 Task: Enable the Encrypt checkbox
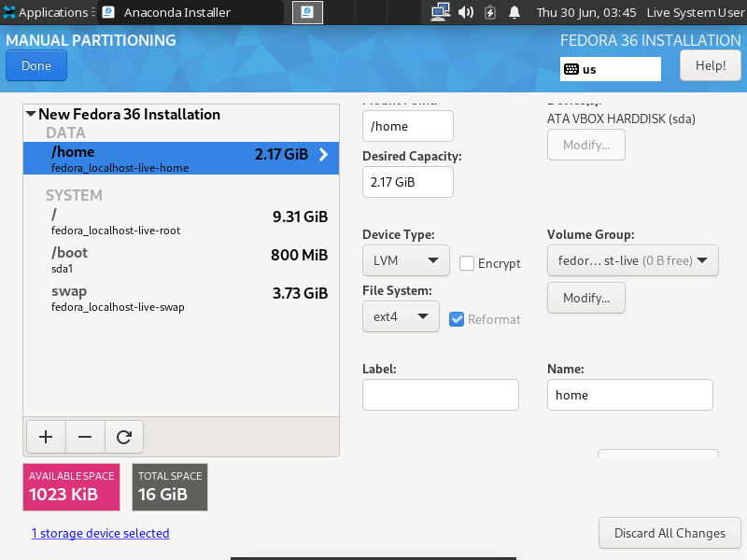[x=467, y=263]
